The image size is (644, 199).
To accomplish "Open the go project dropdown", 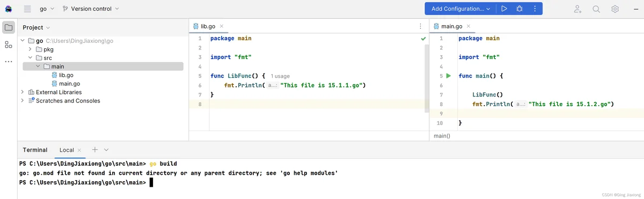I will (47, 9).
